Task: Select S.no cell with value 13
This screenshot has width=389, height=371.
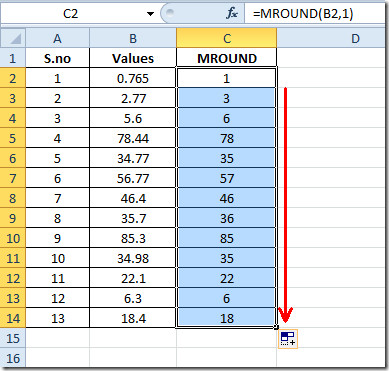Action: tap(57, 318)
